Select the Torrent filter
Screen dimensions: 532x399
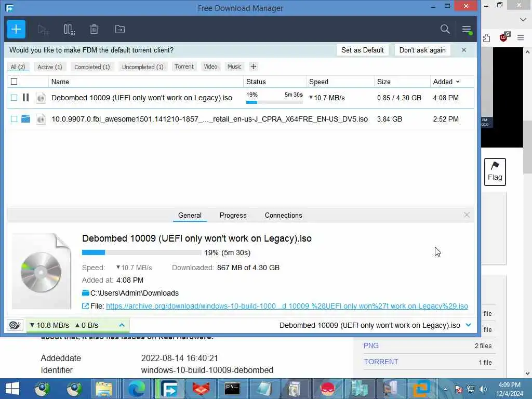coord(184,66)
